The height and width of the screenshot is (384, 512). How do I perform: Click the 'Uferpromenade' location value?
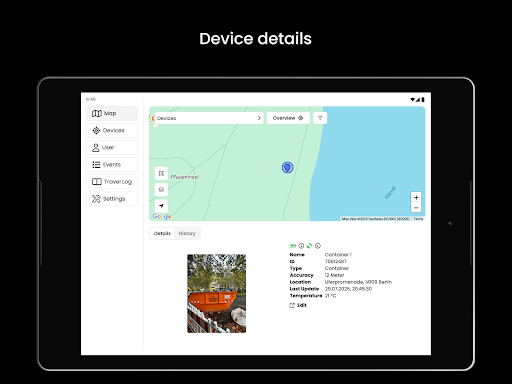(358, 282)
